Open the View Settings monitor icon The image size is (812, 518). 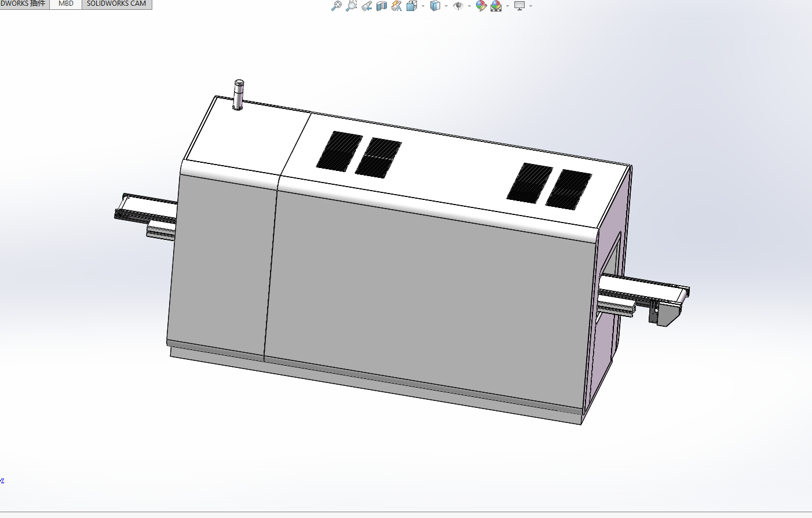point(520,6)
